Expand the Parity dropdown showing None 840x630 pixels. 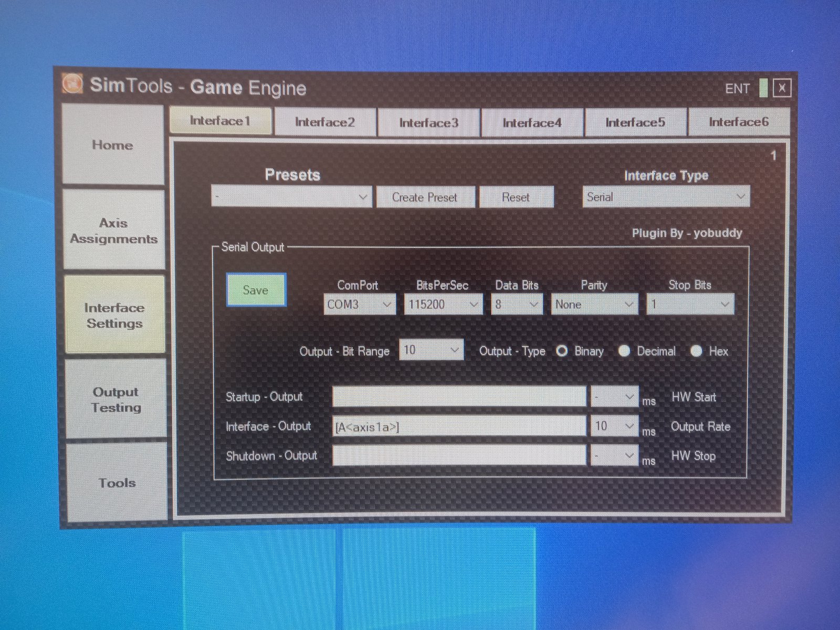594,304
